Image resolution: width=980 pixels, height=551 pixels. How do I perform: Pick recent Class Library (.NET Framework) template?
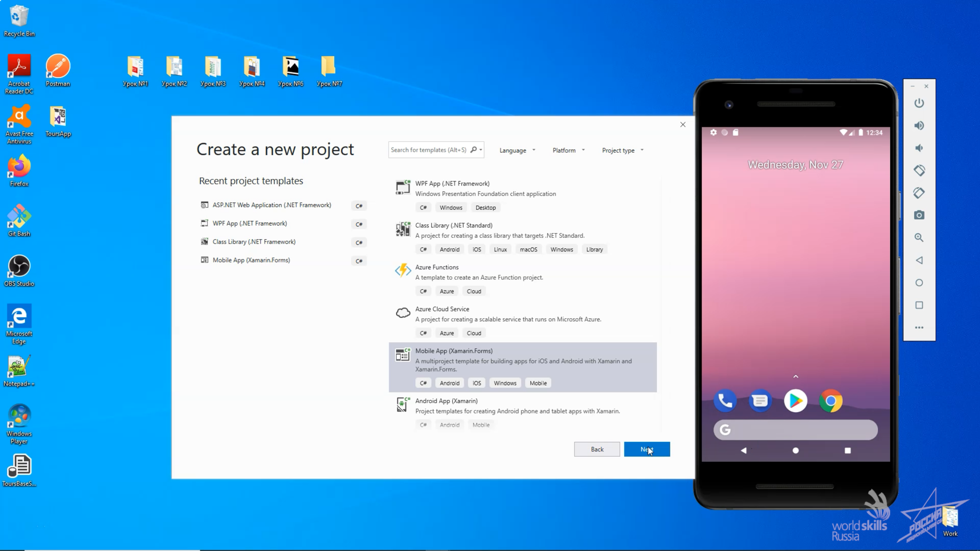click(x=283, y=242)
